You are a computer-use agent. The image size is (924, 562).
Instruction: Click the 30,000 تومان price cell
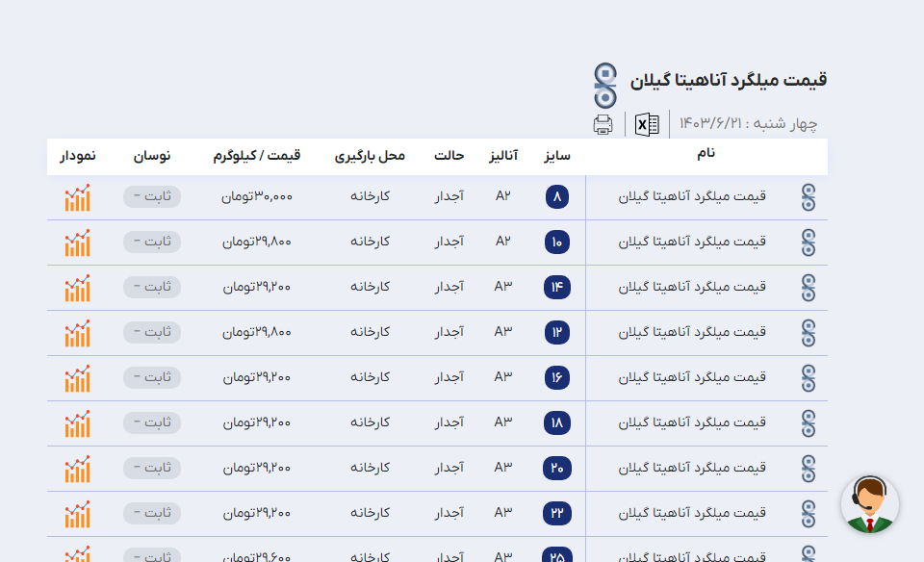[x=257, y=196]
